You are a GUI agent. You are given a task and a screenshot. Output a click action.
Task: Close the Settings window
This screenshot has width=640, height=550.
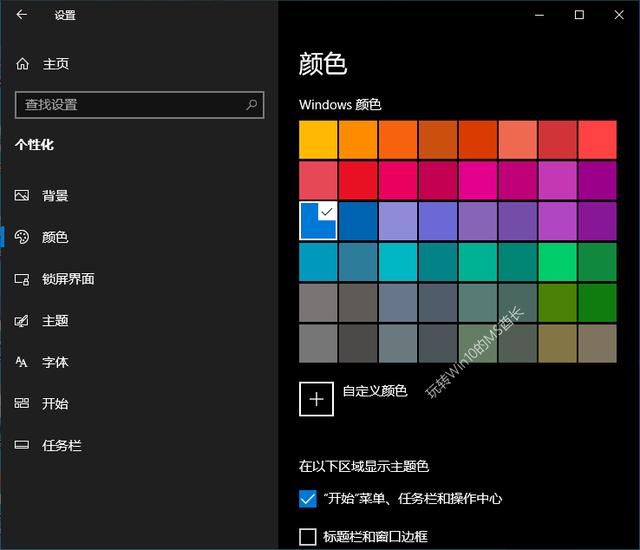[619, 15]
